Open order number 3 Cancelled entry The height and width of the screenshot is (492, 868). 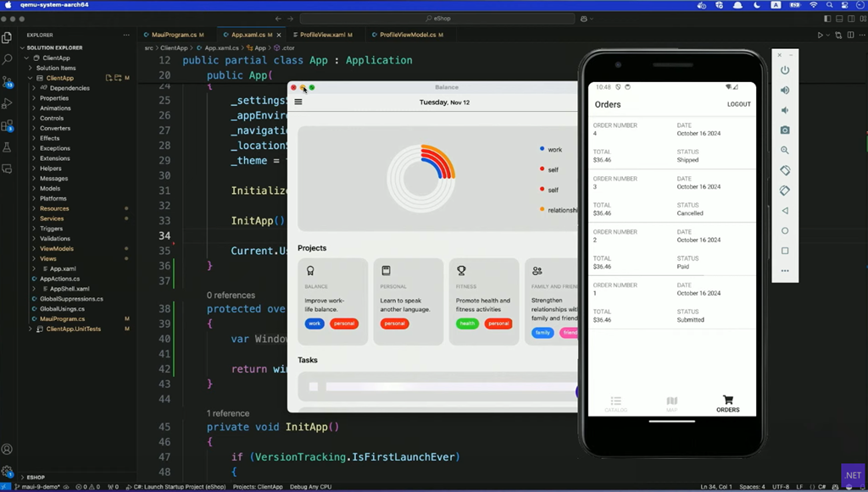(x=672, y=196)
